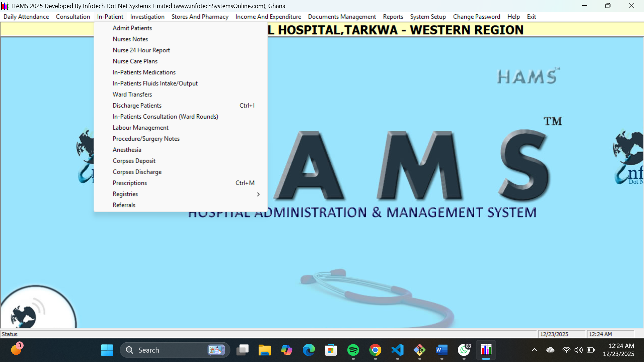Open File Explorer folder icon
The height and width of the screenshot is (362, 644).
264,350
